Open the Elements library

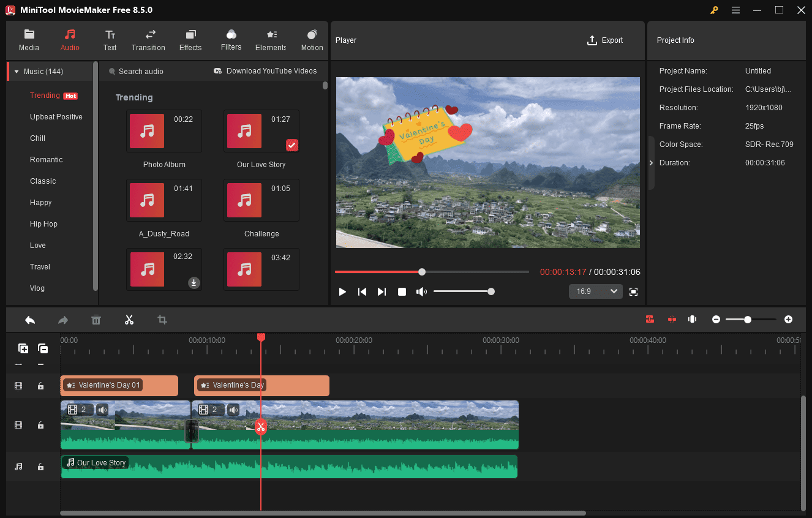tap(271, 40)
